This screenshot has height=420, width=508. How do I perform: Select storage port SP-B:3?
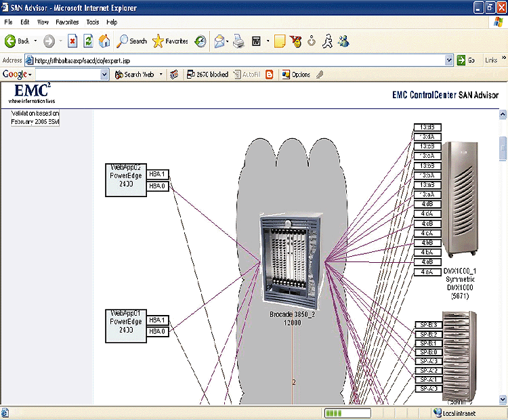[x=429, y=325]
